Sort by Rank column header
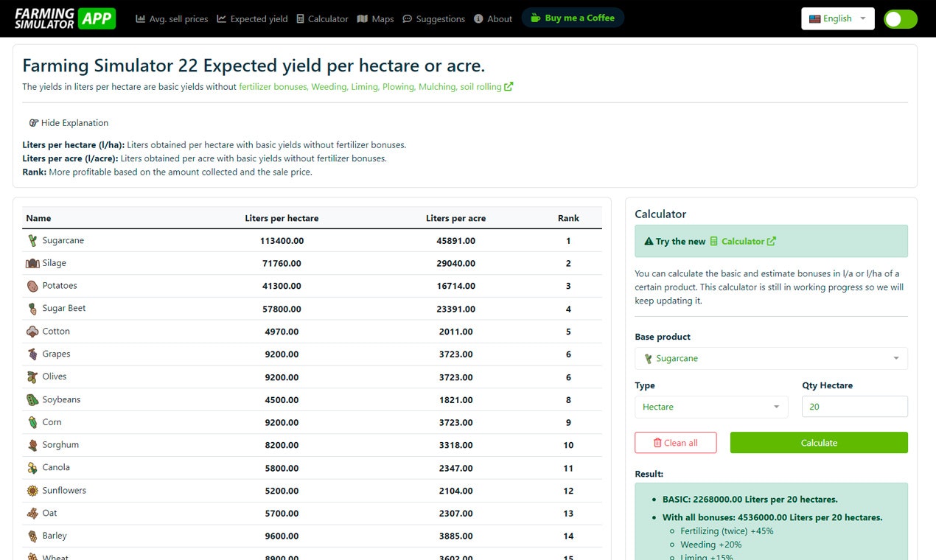936x560 pixels. [568, 218]
